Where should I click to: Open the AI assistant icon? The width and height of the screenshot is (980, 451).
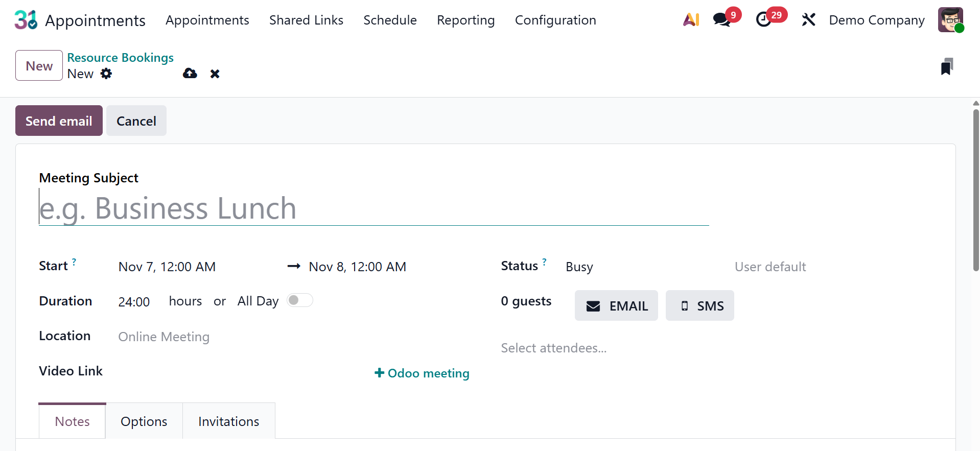pyautogui.click(x=691, y=20)
